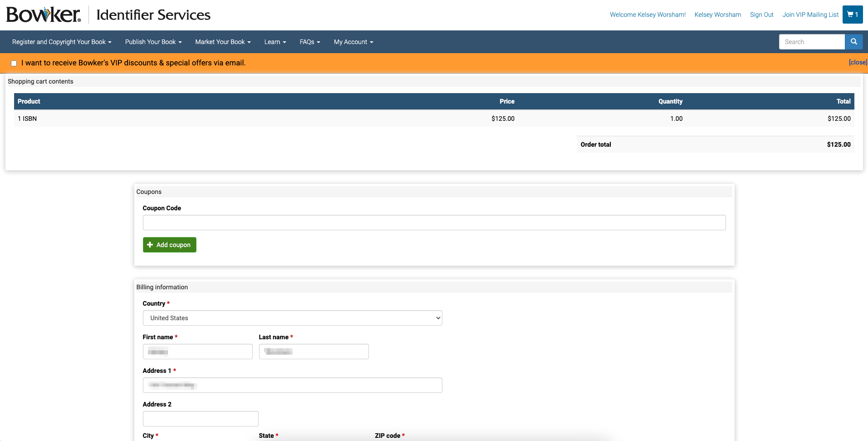868x441 pixels.
Task: Dismiss the orange banner with [close]
Action: tap(858, 62)
